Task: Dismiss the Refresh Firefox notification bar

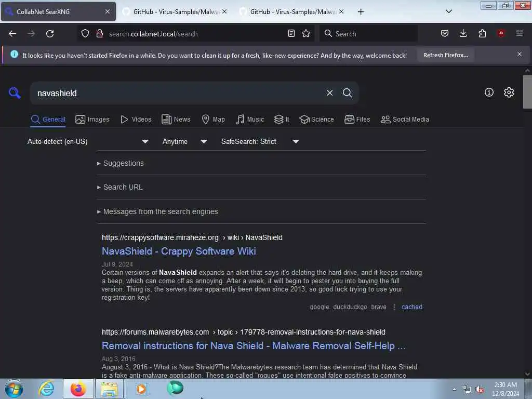Action: 520,54
